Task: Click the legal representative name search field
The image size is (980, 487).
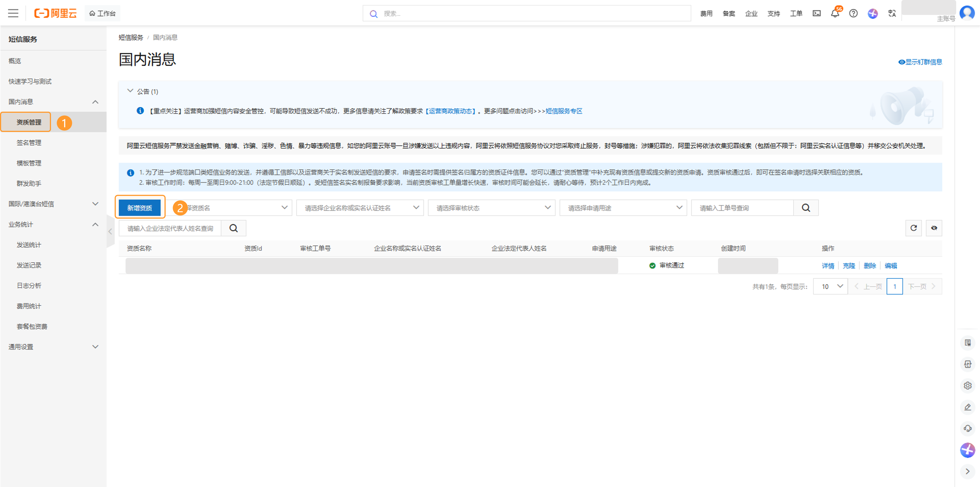Action: (170, 228)
